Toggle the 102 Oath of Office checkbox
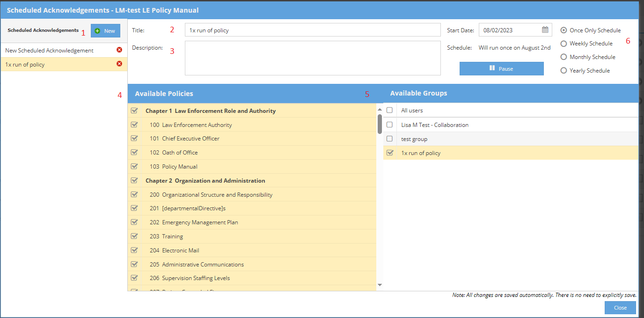Image resolution: width=644 pixels, height=318 pixels. 134,152
